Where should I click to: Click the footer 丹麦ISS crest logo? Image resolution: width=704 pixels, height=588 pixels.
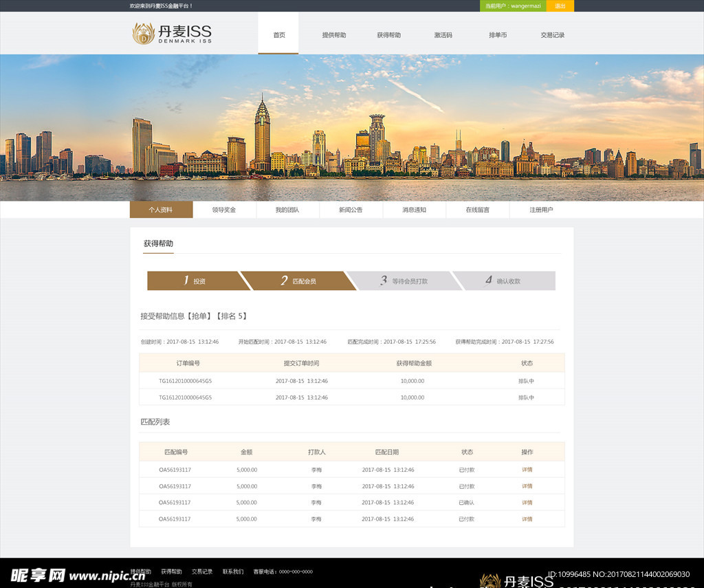tap(490, 581)
